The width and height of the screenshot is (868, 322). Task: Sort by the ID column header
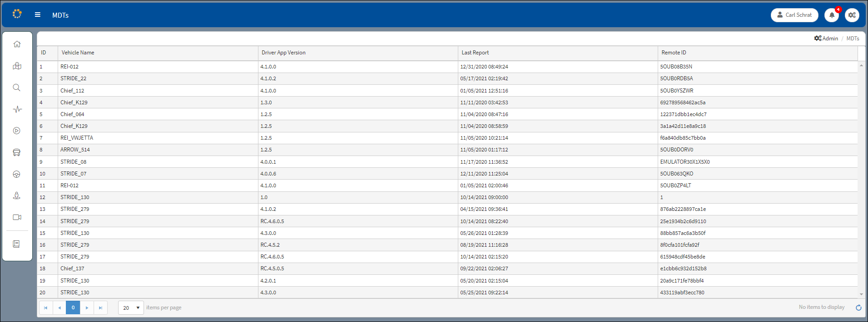pyautogui.click(x=47, y=53)
